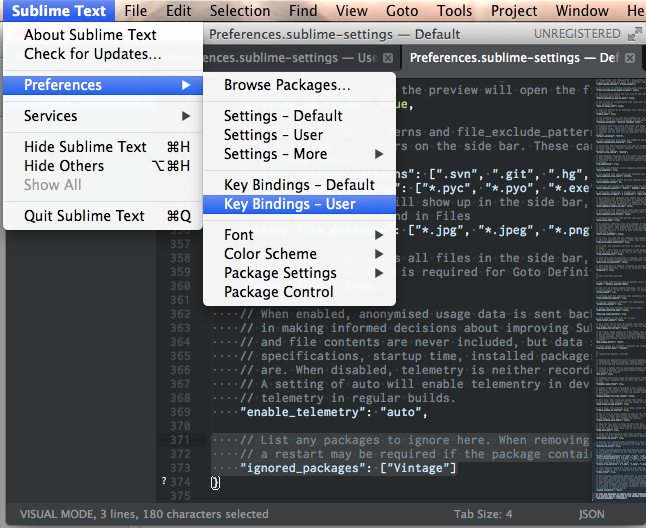Select Check for Updates…
This screenshot has height=528, width=646.
coord(103,54)
